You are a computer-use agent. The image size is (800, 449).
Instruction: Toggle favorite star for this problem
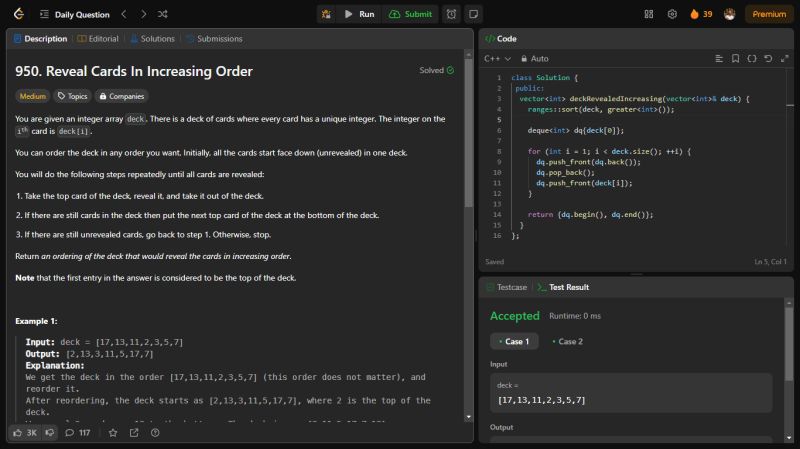click(113, 433)
